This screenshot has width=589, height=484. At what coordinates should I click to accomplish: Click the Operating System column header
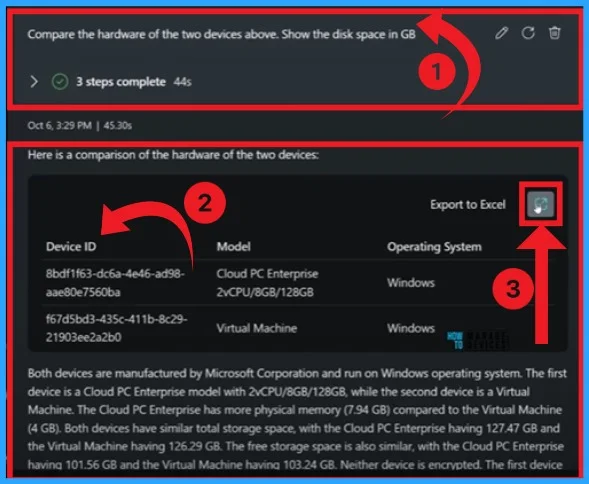pos(434,247)
